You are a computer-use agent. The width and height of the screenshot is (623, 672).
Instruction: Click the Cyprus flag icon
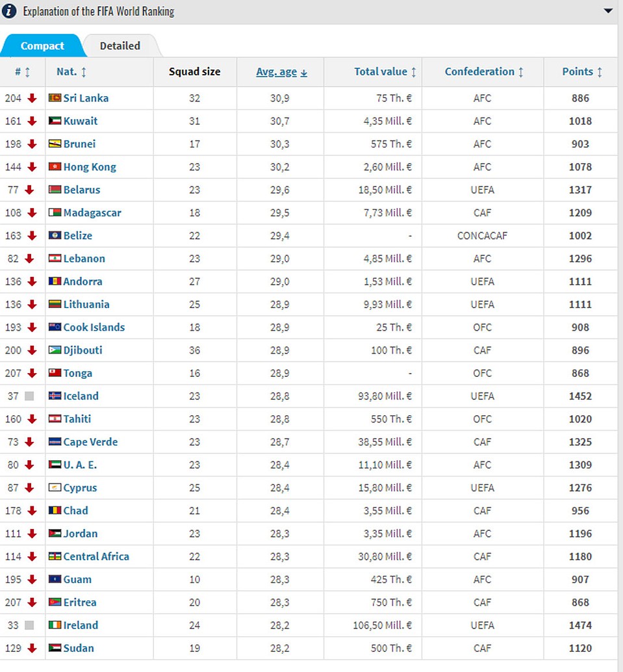point(55,487)
